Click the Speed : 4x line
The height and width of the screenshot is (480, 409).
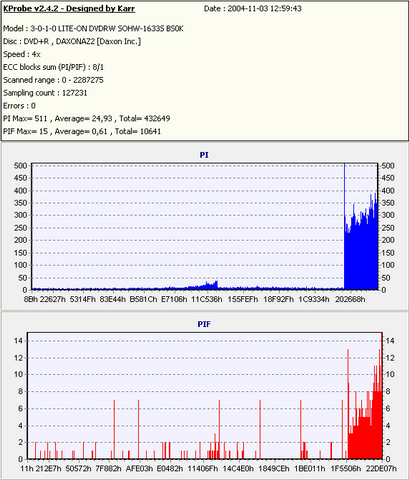22,54
